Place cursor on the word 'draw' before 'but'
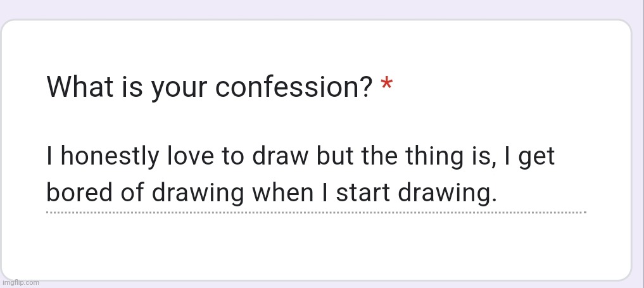The height and width of the screenshot is (288, 644). click(280, 156)
